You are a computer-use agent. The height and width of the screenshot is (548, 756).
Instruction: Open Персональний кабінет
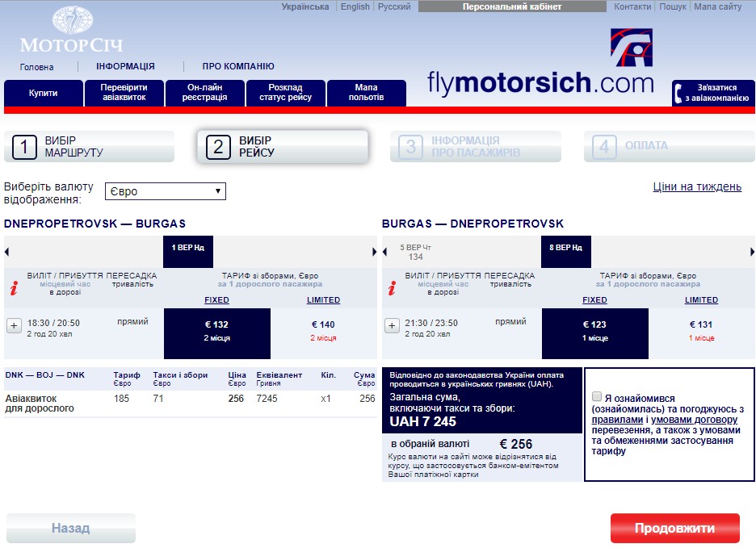pos(512,6)
